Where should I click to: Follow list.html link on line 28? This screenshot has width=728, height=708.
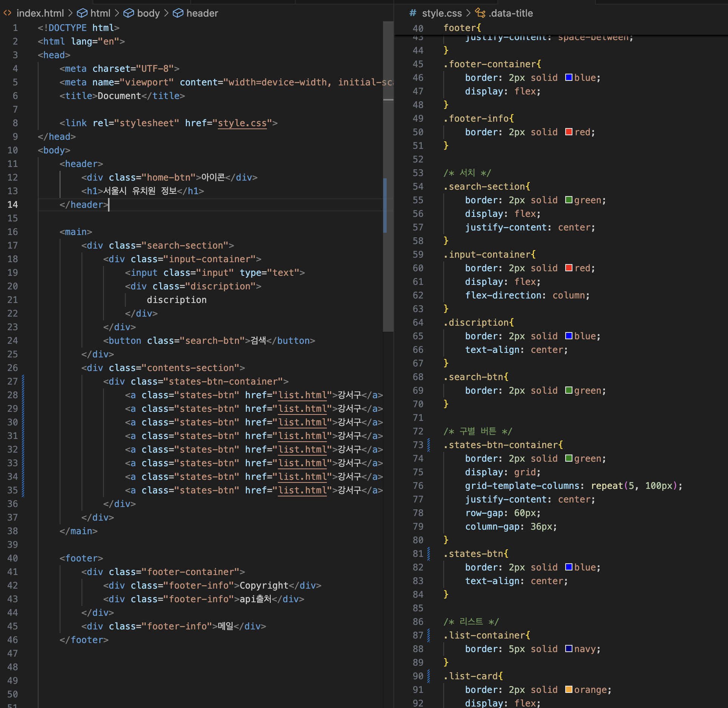[302, 395]
